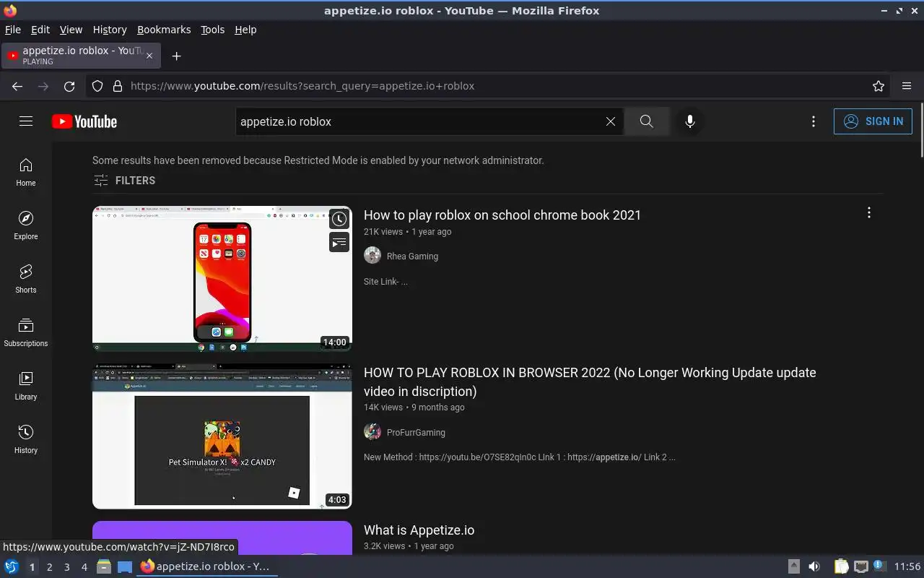Open the Help menu

[245, 30]
